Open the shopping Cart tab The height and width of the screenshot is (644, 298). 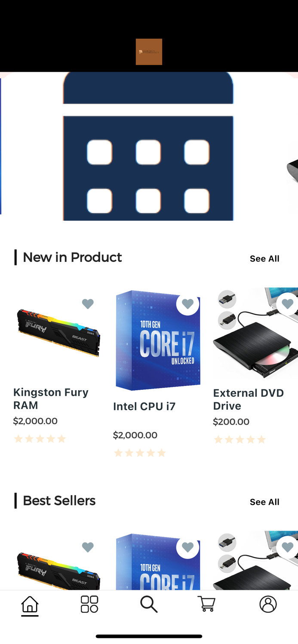(206, 604)
